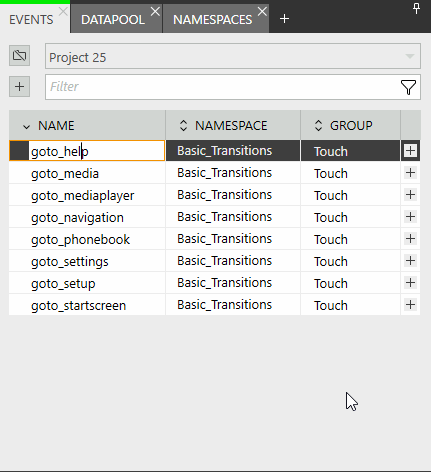
Task: Add a new tab with plus icon
Action: (284, 19)
